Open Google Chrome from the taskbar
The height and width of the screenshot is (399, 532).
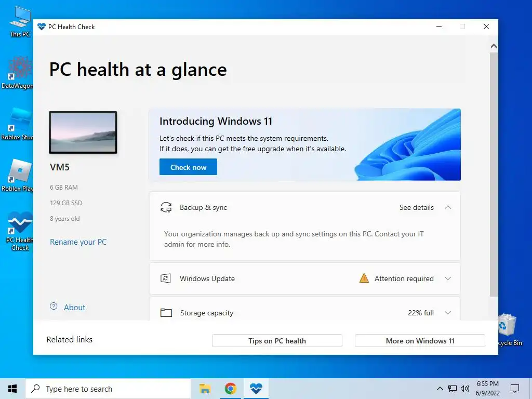coord(230,389)
